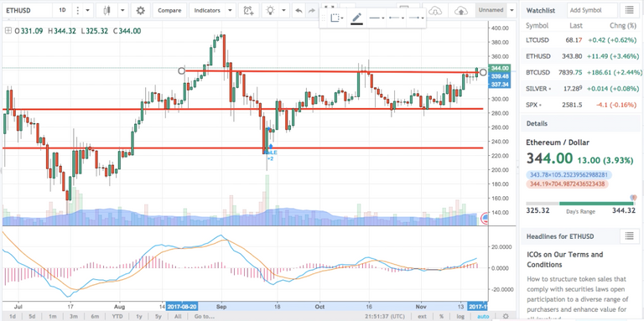Open chart properties gear icon
The height and width of the screenshot is (321, 644).
point(141,10)
